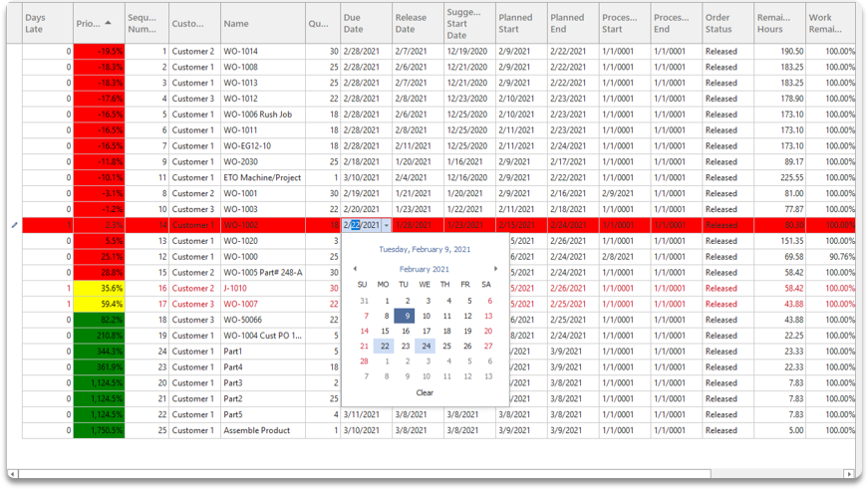Click into the Due Date edit field of WO-1002
This screenshot has width=868, height=489.
pos(363,226)
